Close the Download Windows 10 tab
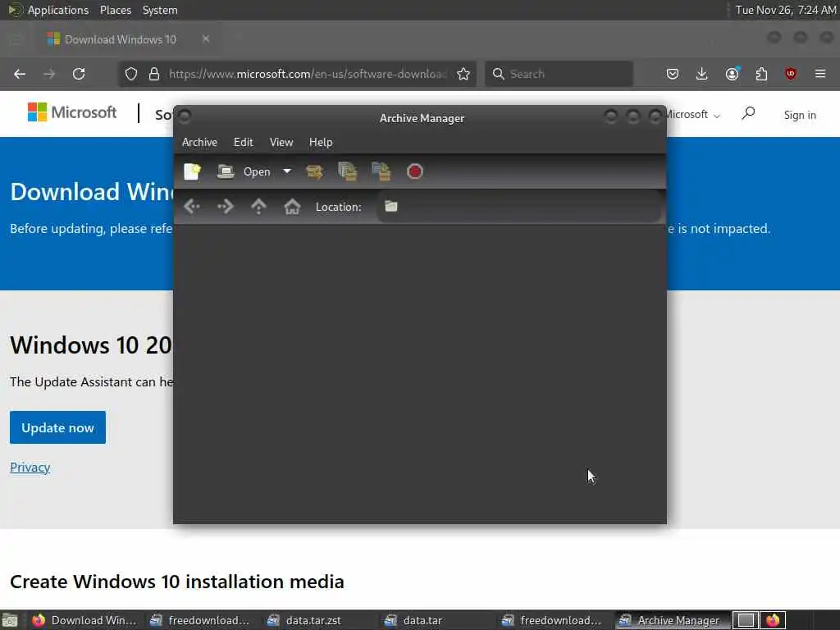Screen dimensions: 840x630 [206, 39]
